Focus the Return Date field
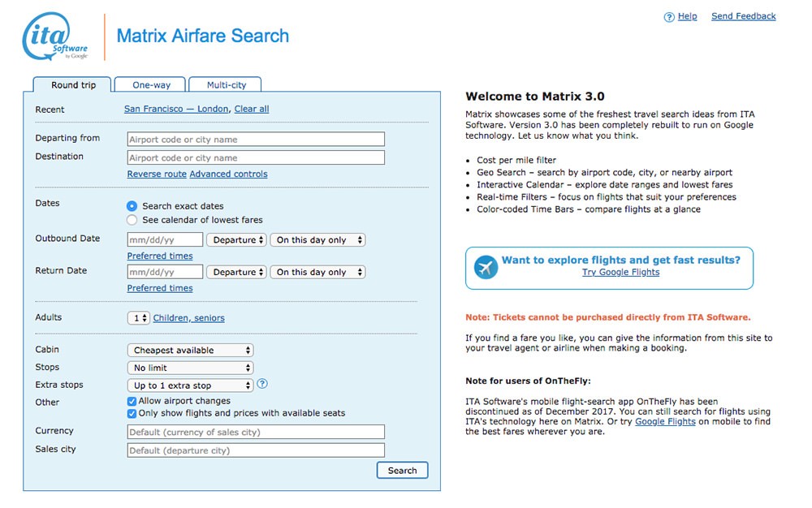This screenshot has width=812, height=508. [165, 272]
